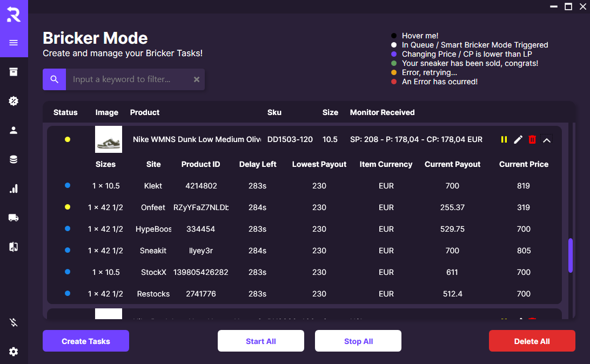Open the discount badge sidebar icon

tap(14, 101)
